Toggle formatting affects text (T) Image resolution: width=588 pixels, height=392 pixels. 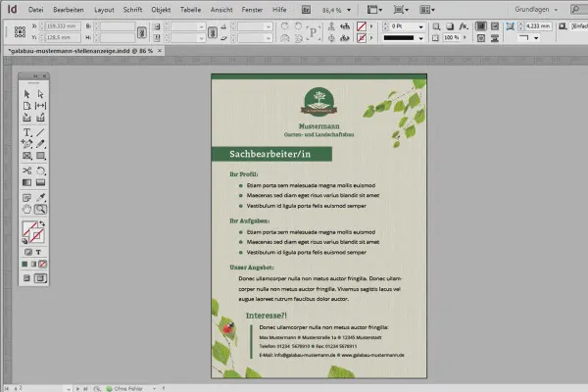(38, 252)
